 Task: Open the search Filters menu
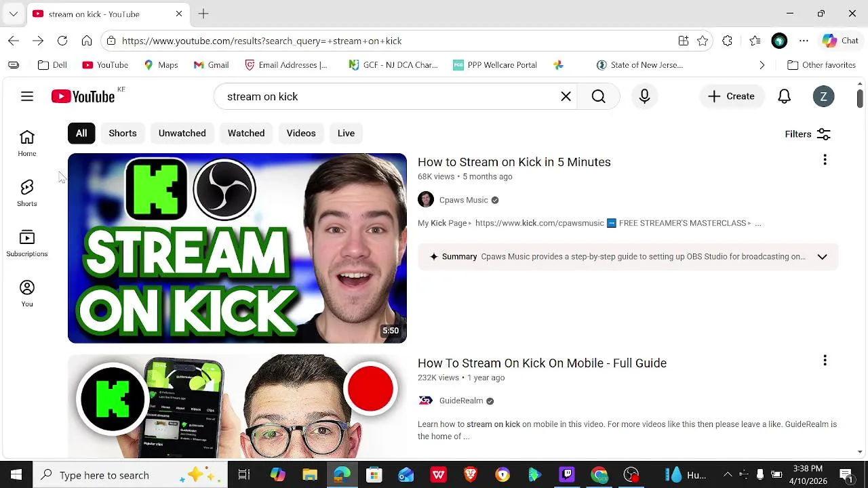[x=808, y=134]
